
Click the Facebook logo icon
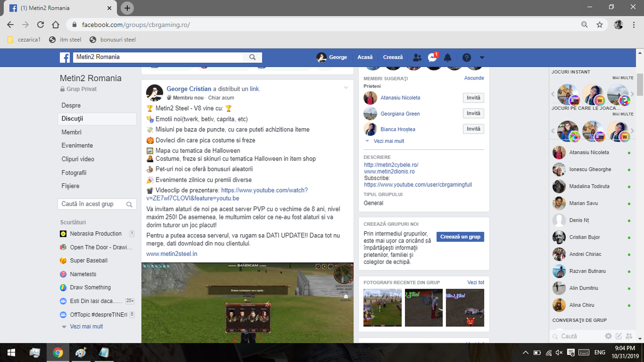point(65,57)
